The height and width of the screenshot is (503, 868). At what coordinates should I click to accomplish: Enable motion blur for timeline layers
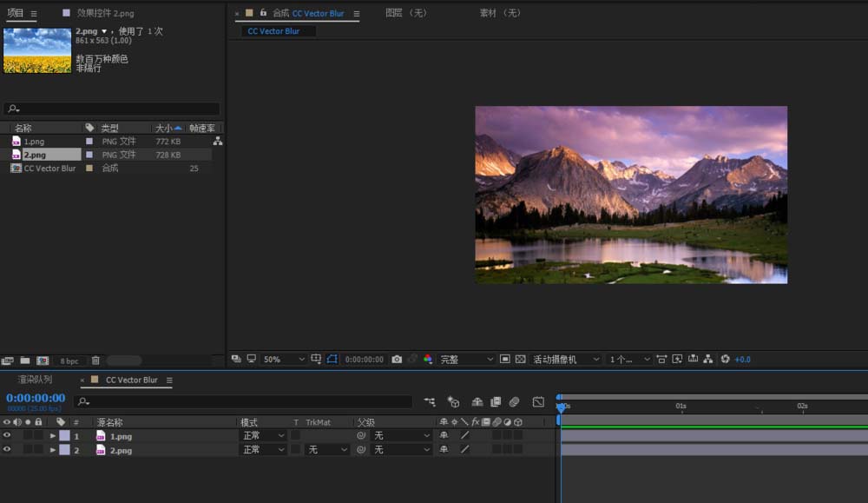[x=514, y=402]
